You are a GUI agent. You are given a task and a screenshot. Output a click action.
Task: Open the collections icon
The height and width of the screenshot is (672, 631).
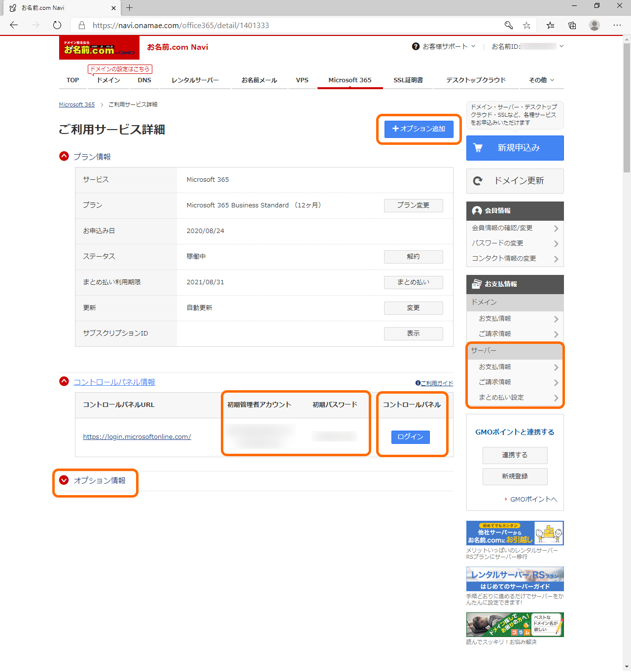point(572,25)
